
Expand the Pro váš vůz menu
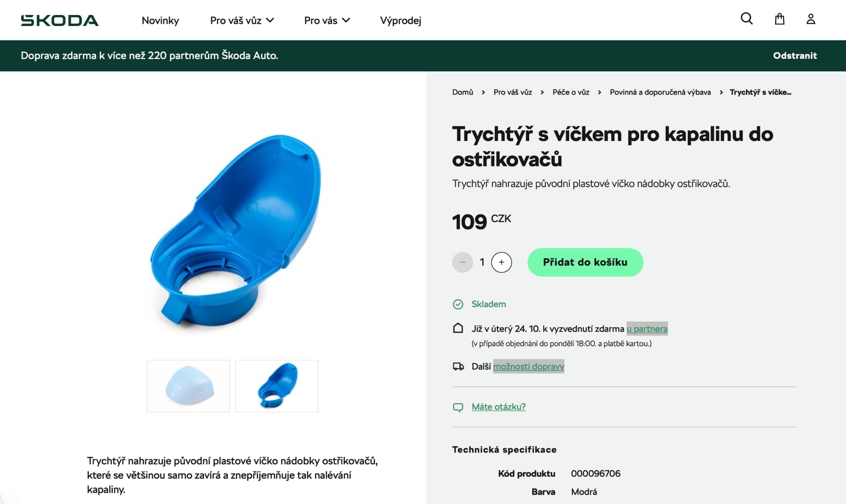click(x=242, y=20)
